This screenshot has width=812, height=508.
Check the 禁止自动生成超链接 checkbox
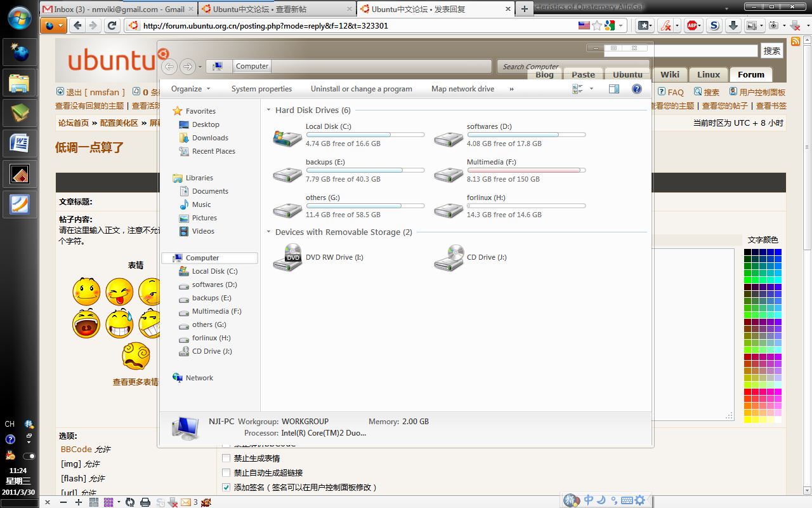226,472
